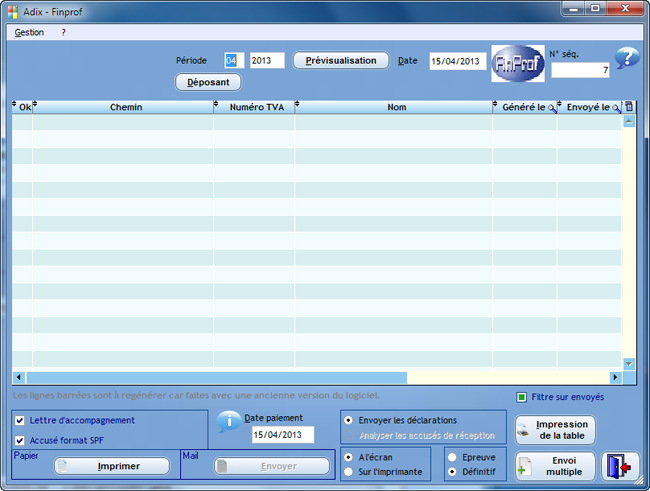The width and height of the screenshot is (650, 491).
Task: Click the info icon beside Date paiement
Action: click(x=229, y=421)
